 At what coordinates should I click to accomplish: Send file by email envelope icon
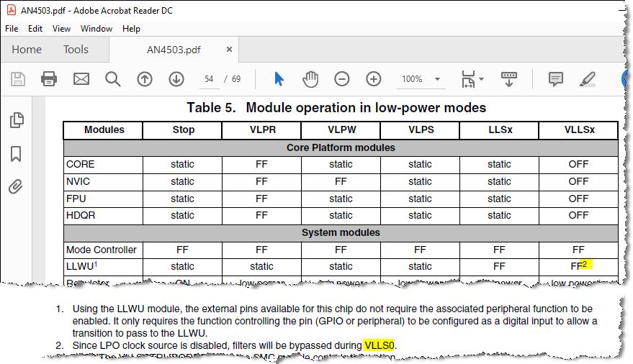point(81,79)
